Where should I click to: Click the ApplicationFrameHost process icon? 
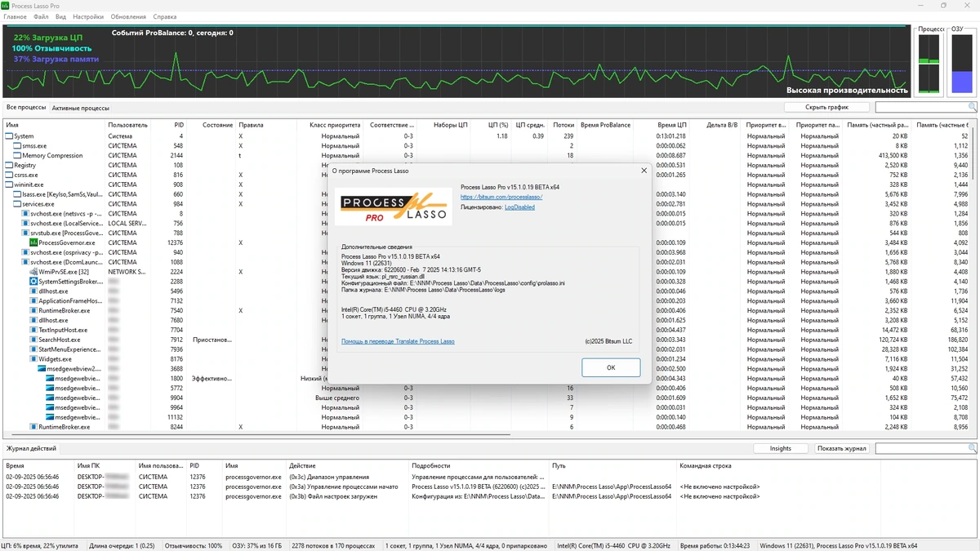[x=33, y=301]
